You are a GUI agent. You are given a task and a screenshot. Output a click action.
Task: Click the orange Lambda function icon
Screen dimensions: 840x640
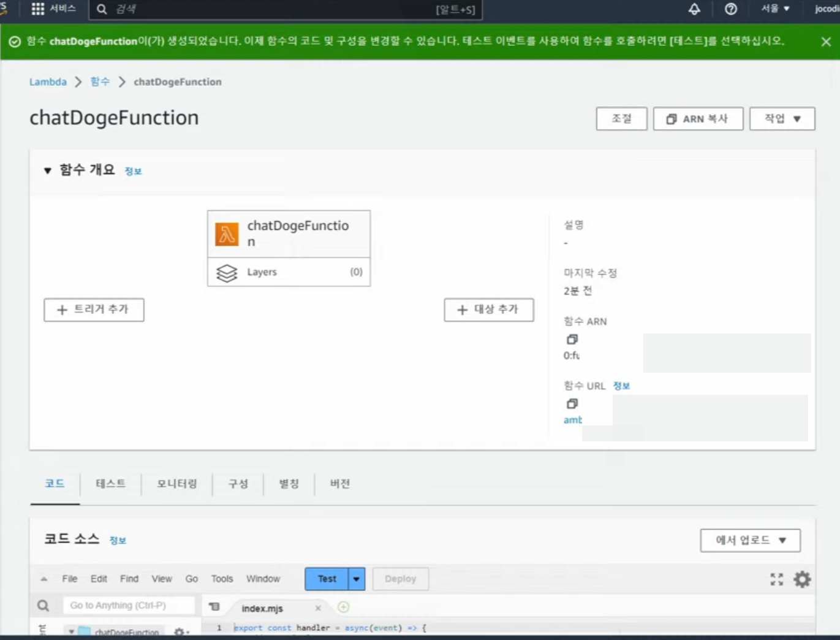click(x=227, y=234)
